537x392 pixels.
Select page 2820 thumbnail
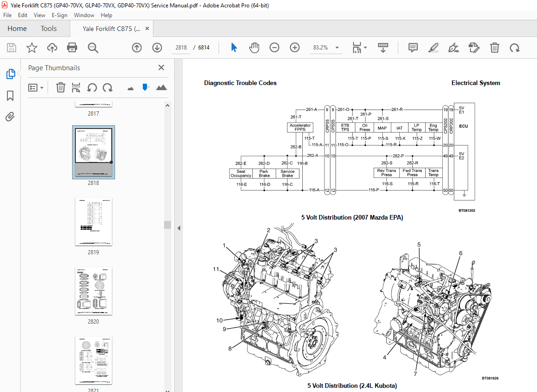pos(93,291)
